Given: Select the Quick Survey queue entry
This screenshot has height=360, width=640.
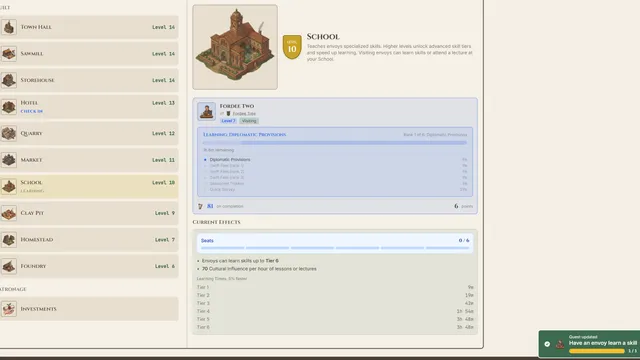Looking at the screenshot, I should point(335,189).
